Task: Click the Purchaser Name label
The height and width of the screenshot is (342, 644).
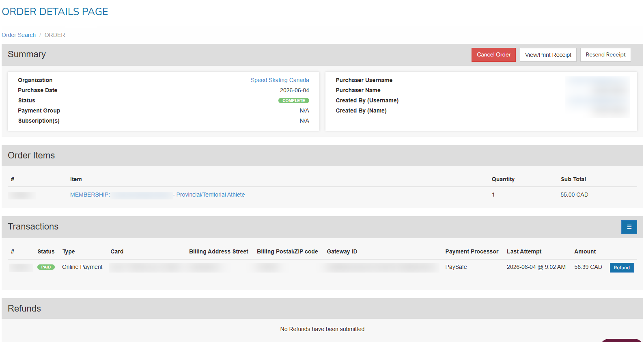Action: [358, 90]
